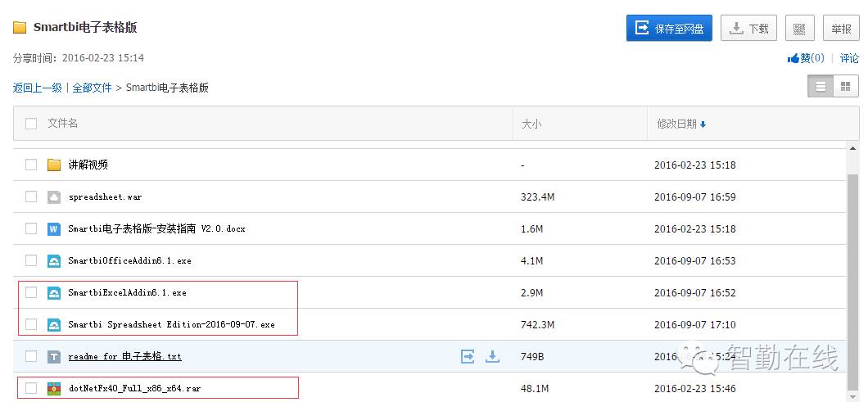Click the dotNetFx40 rar archive icon
This screenshot has width=868, height=402.
54,388
